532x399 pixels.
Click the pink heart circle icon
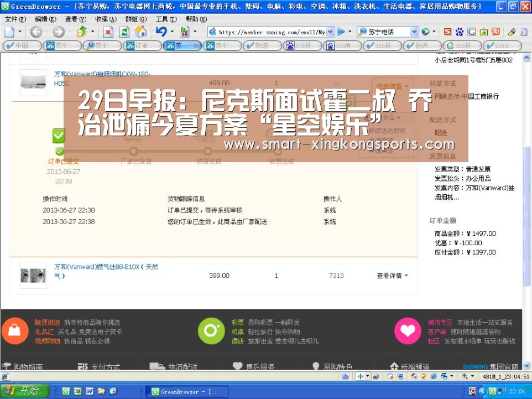(x=408, y=331)
